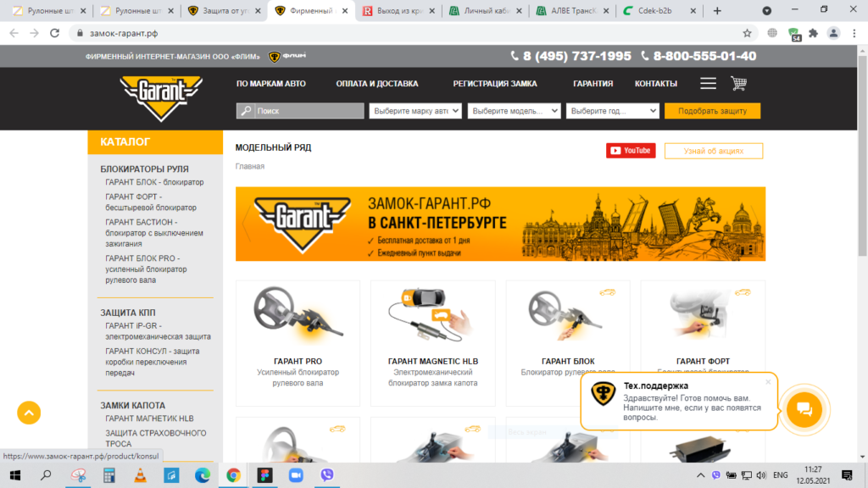This screenshot has height=488, width=868.
Task: Open the Chrome extensions puzzle icon
Action: (x=813, y=33)
